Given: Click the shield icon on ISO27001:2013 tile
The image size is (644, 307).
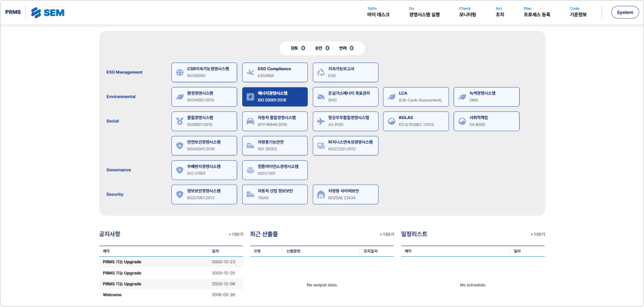Looking at the screenshot, I should 180,194.
